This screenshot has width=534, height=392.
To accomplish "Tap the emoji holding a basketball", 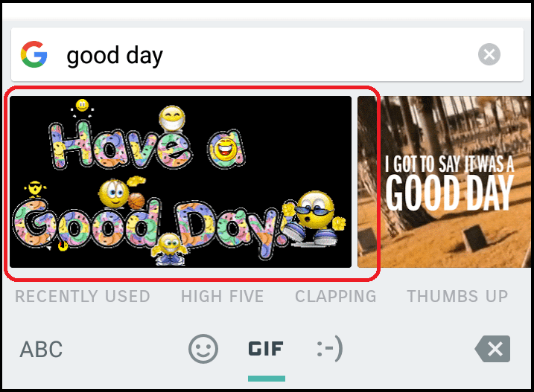I will pos(121,193).
